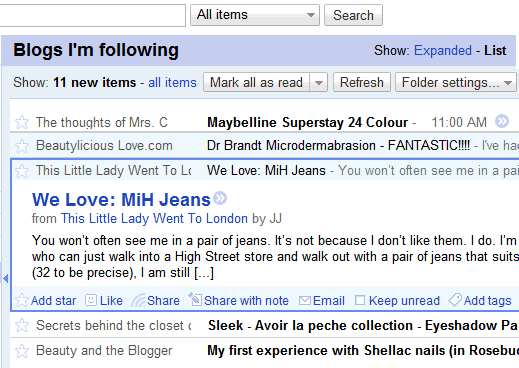Click Beauty and the Blogger source name

coord(104,351)
